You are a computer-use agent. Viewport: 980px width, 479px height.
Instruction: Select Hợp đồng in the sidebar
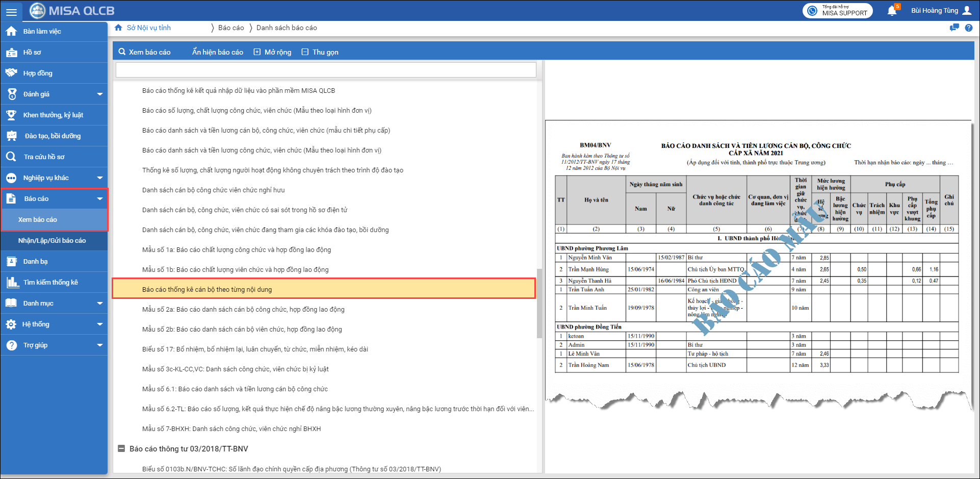(38, 73)
